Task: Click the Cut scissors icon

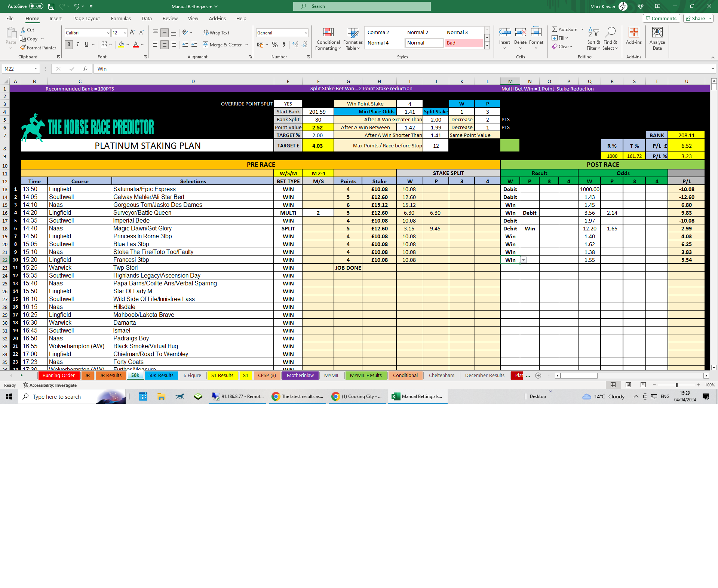Action: coord(23,30)
